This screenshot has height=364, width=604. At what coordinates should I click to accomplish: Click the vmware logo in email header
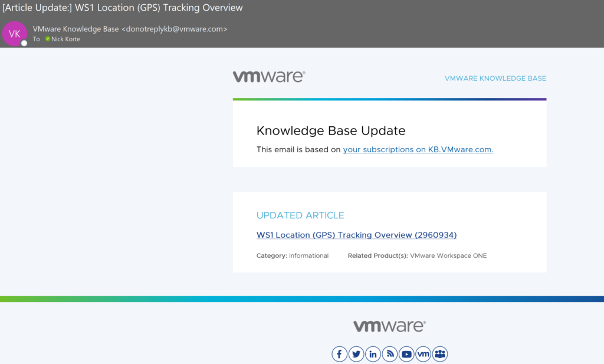coord(269,76)
